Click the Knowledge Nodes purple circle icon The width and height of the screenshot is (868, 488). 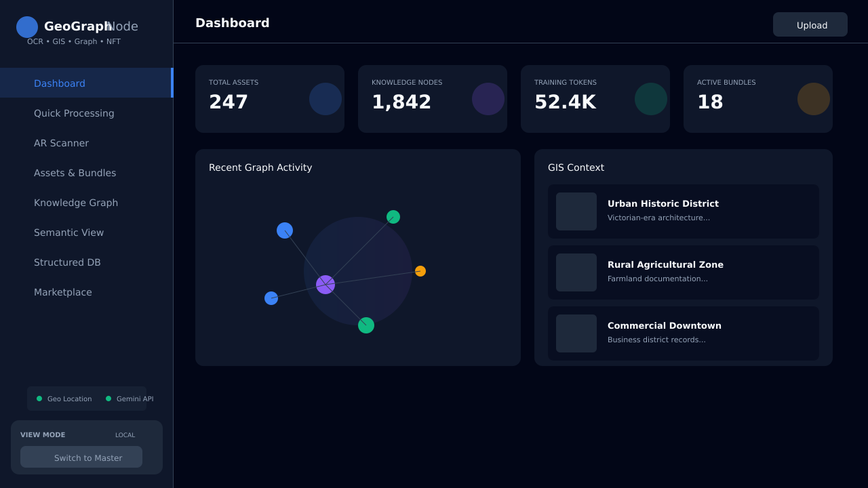pos(488,99)
